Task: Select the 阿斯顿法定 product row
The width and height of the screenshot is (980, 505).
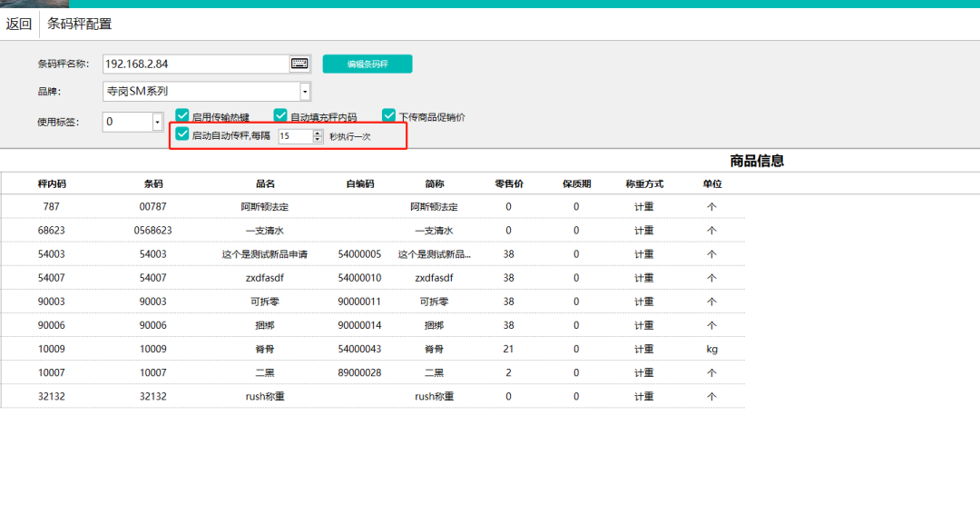Action: 265,207
